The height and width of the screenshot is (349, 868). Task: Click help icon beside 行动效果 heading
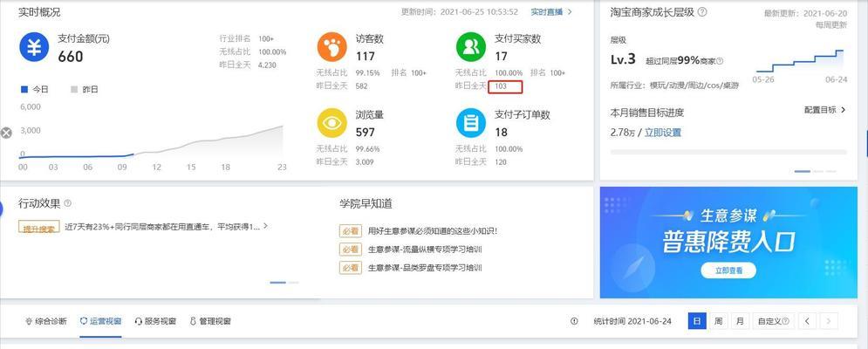tap(67, 203)
